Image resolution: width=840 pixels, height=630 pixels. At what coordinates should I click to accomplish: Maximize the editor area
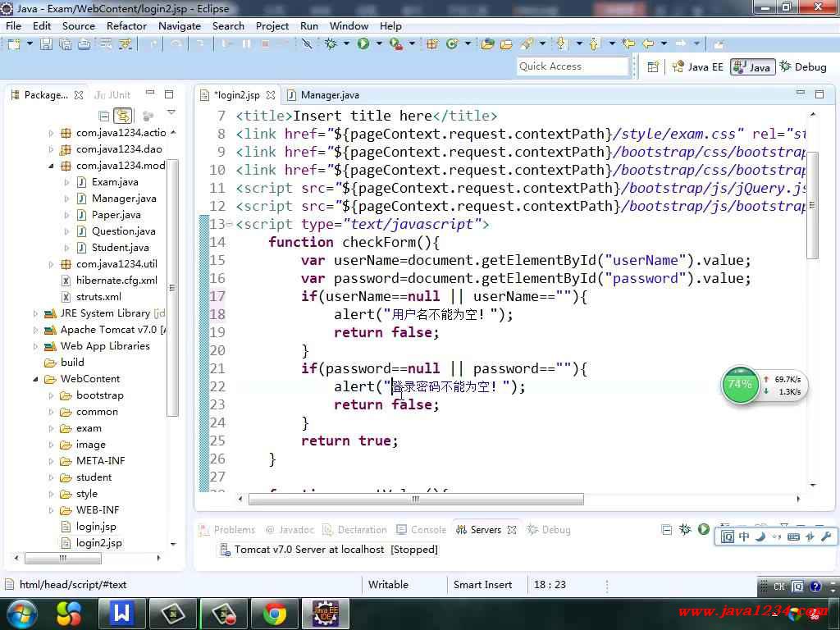[819, 94]
